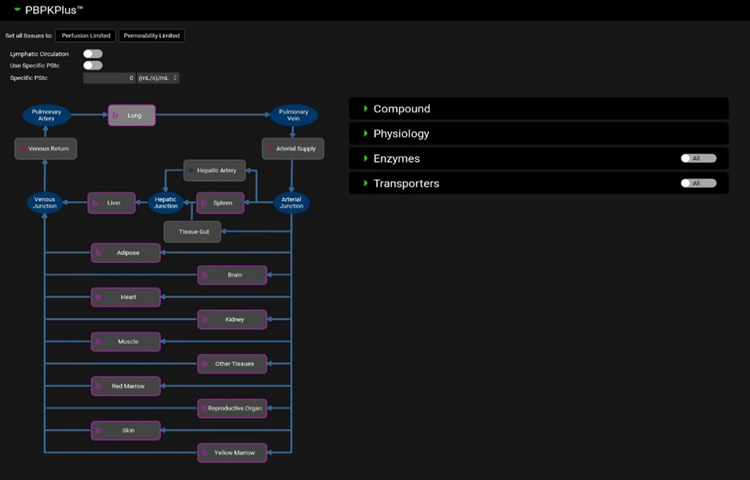Image resolution: width=750 pixels, height=480 pixels.
Task: Select the Kidney tissue node
Action: pyautogui.click(x=232, y=319)
